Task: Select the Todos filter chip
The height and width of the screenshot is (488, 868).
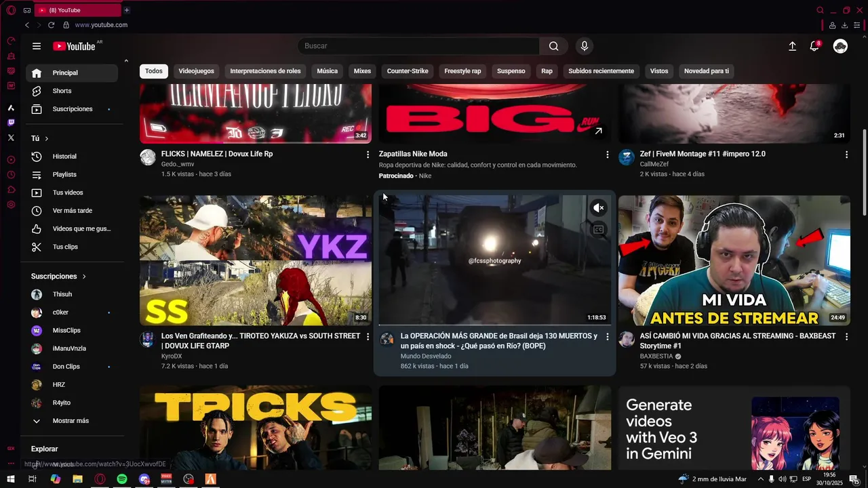Action: (154, 71)
